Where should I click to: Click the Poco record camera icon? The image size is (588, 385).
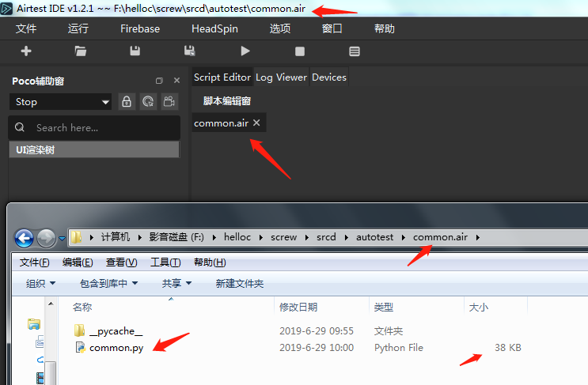point(169,101)
